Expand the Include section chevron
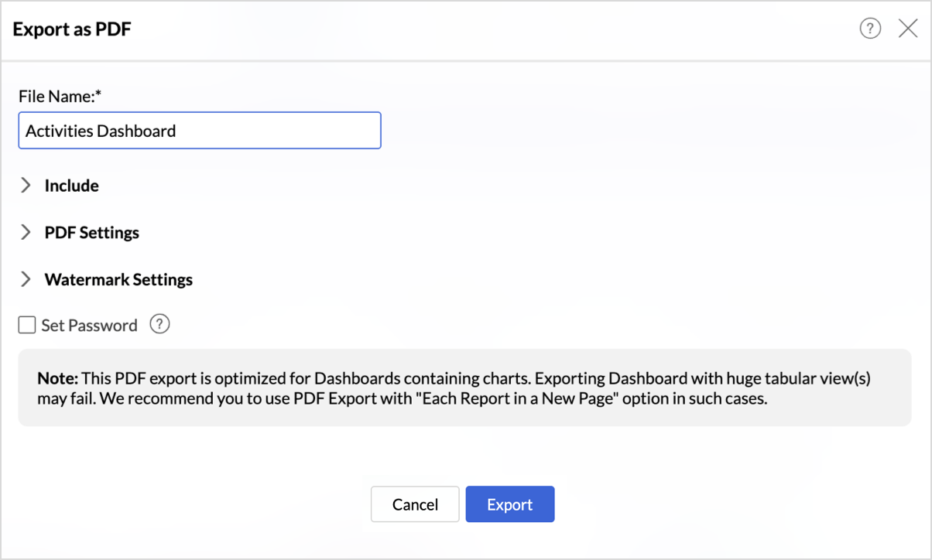The height and width of the screenshot is (560, 932). [26, 186]
